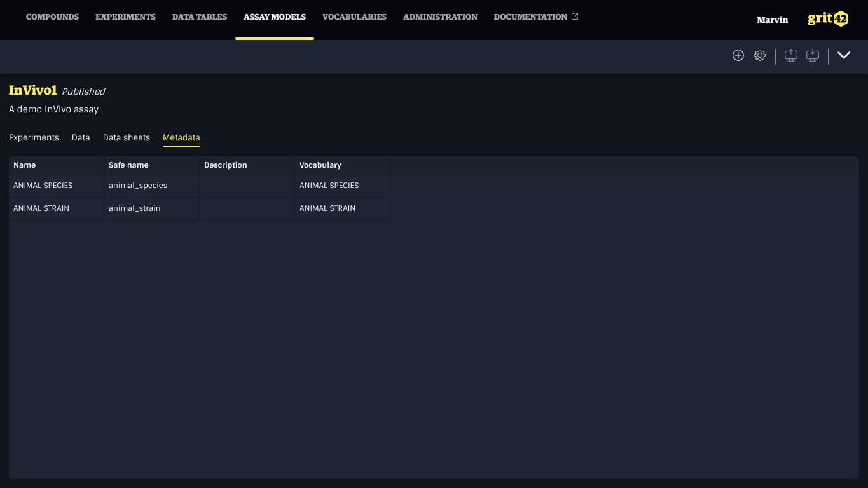868x488 pixels.
Task: Expand the toolbar chevron dropdown
Action: click(844, 55)
